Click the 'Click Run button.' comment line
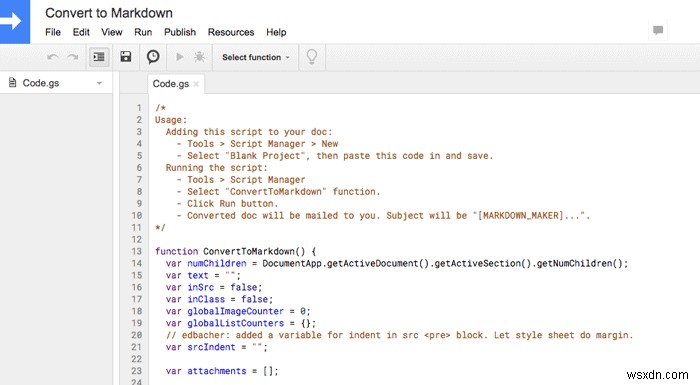The image size is (700, 385). [x=227, y=203]
